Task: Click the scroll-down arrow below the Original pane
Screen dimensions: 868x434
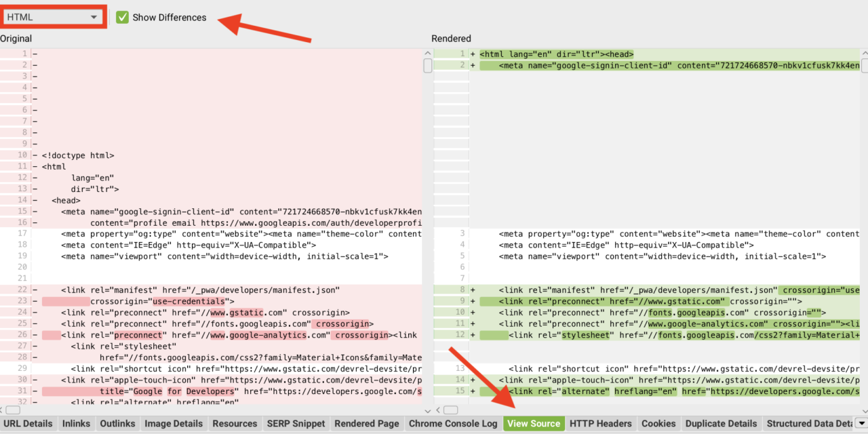Action: (x=427, y=410)
